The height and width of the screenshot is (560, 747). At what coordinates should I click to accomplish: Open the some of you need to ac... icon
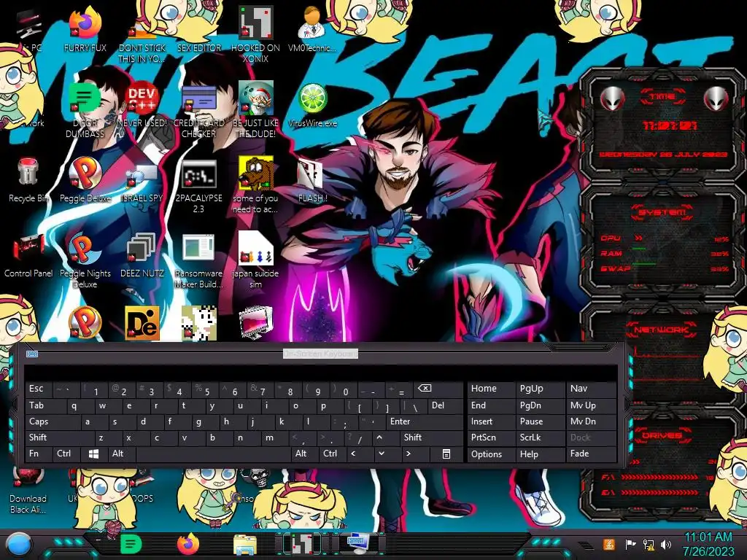click(256, 186)
